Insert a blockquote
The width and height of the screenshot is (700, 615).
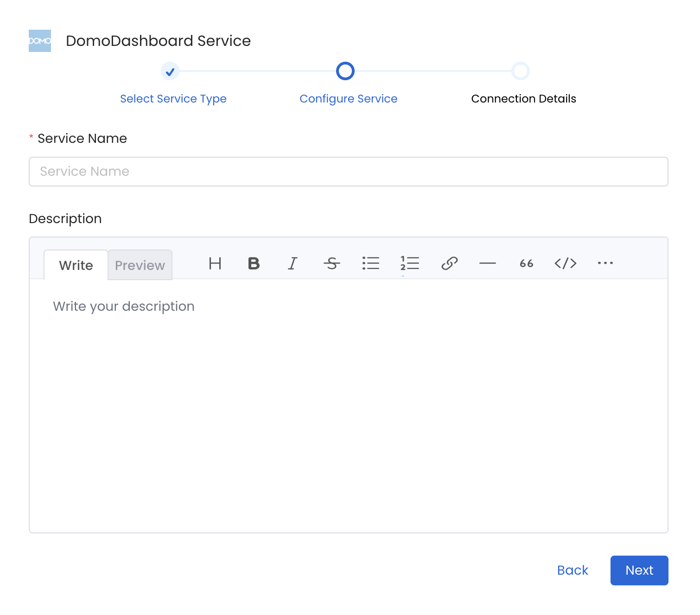(x=526, y=264)
